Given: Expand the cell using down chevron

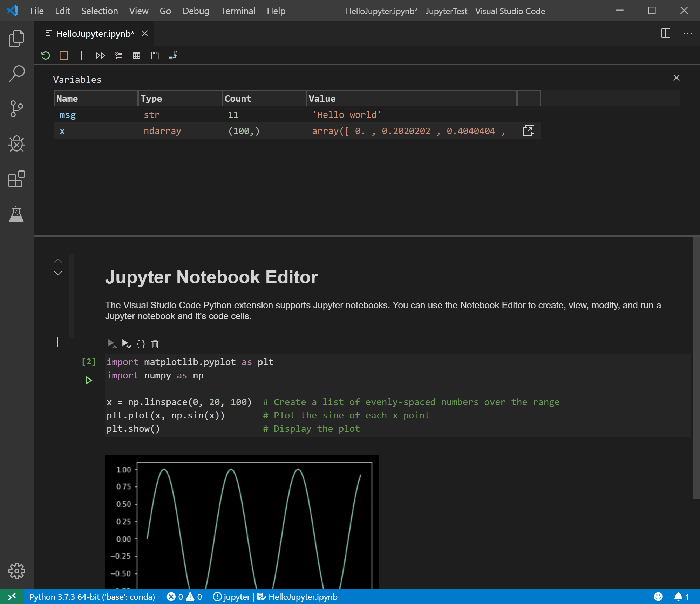Looking at the screenshot, I should [x=58, y=273].
